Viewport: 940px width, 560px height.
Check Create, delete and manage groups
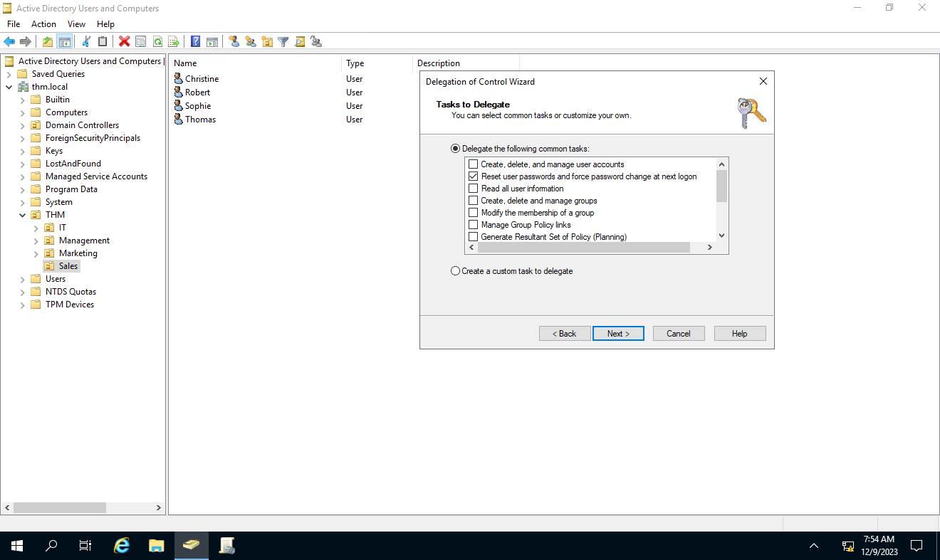coord(474,201)
